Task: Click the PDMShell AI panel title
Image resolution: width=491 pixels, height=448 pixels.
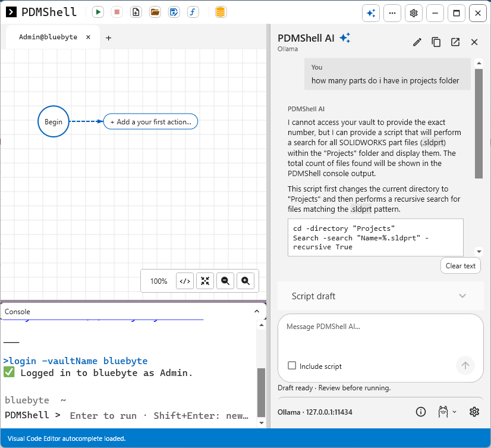Action: tap(306, 38)
